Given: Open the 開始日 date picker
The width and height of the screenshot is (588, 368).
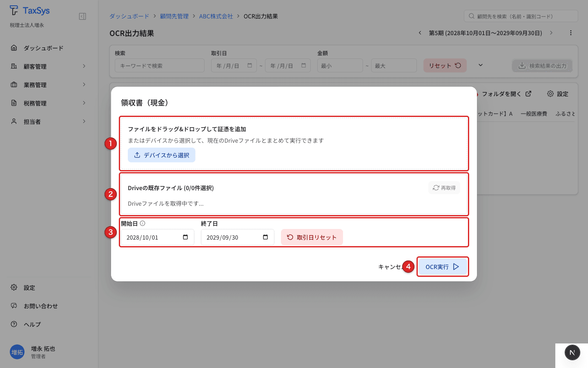Looking at the screenshot, I should coord(186,237).
